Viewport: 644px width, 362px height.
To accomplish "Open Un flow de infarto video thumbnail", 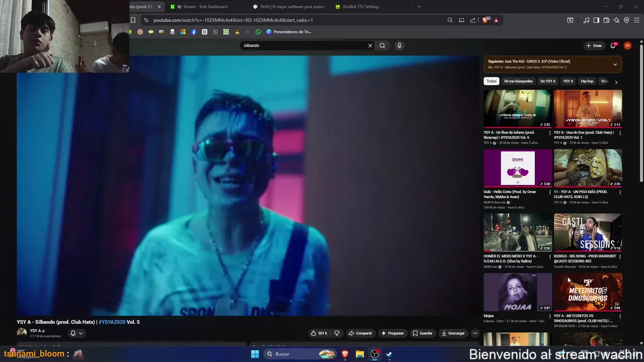I will 518,109.
